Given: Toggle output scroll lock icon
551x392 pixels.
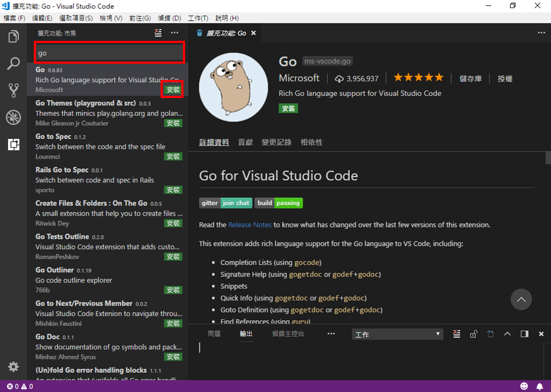Looking at the screenshot, I should pos(473,334).
